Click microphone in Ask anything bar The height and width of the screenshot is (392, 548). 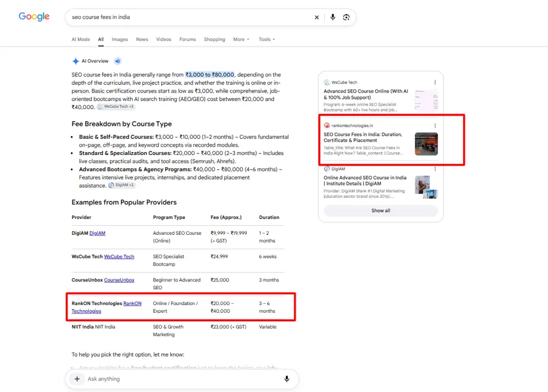click(287, 379)
